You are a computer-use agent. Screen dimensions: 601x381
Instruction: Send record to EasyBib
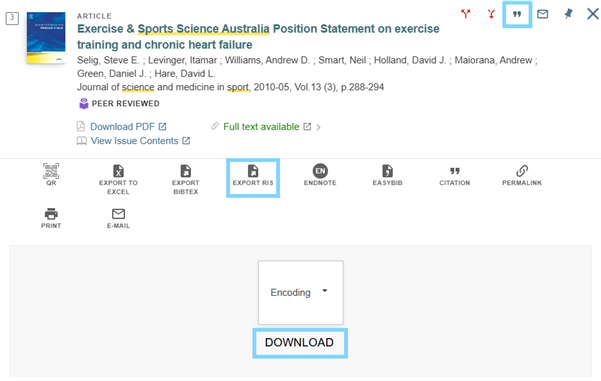click(388, 175)
